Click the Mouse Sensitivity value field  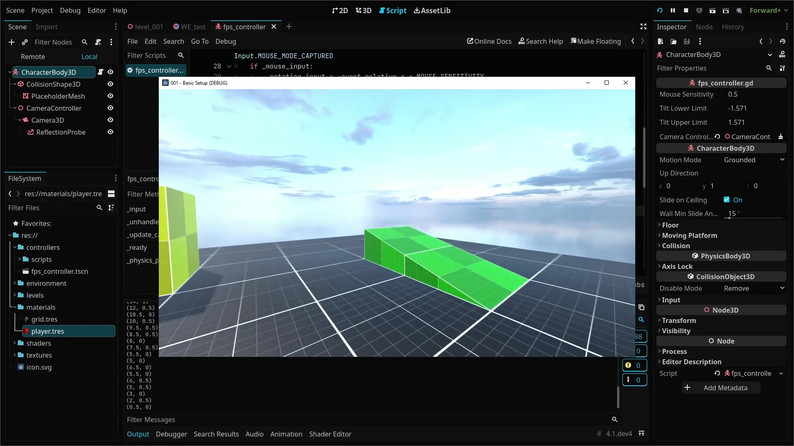[x=754, y=94]
